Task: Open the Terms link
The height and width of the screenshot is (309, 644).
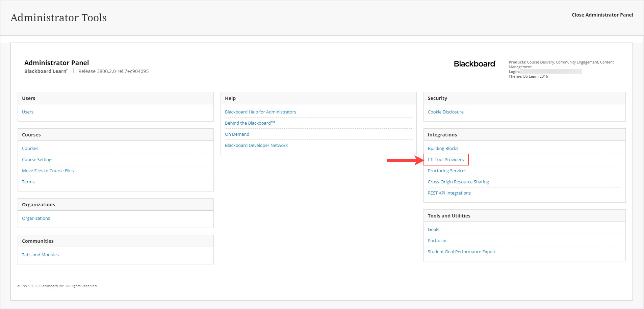Action: pos(28,182)
